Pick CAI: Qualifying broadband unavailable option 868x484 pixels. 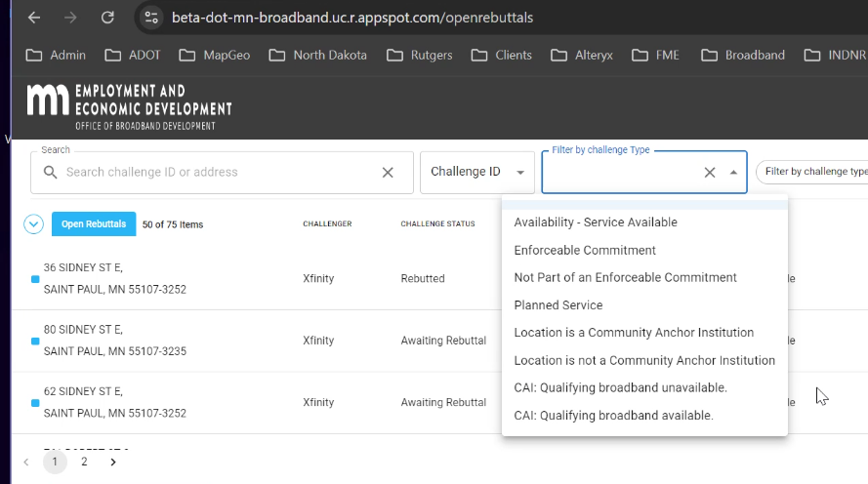(x=620, y=387)
